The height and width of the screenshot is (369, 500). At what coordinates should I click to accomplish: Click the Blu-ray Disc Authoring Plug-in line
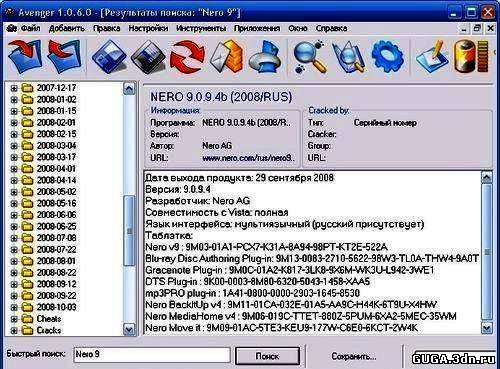point(312,259)
